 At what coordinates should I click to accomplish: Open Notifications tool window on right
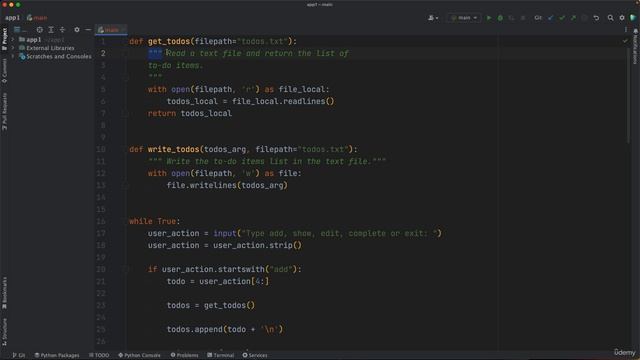pyautogui.click(x=636, y=47)
